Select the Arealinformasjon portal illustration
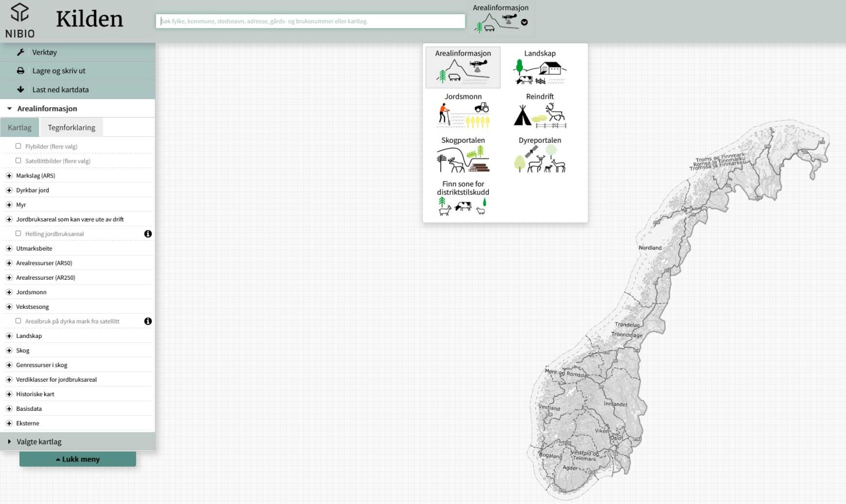The image size is (846, 504). pos(463,72)
